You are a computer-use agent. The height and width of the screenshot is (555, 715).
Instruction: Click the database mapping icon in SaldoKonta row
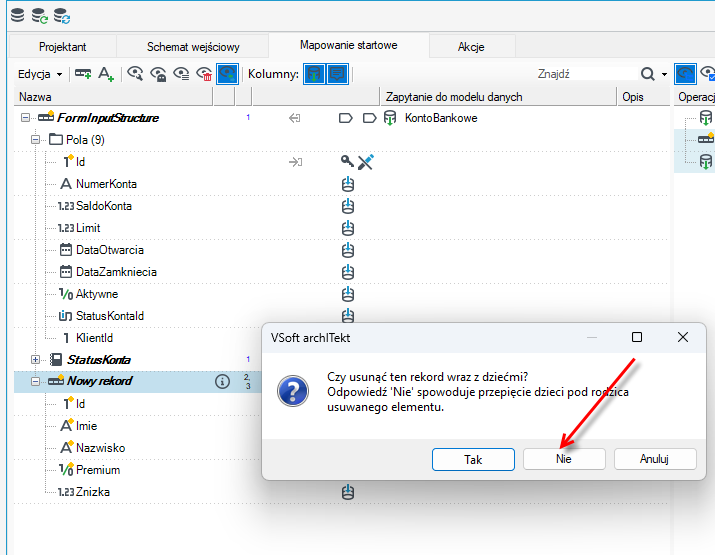pos(348,206)
